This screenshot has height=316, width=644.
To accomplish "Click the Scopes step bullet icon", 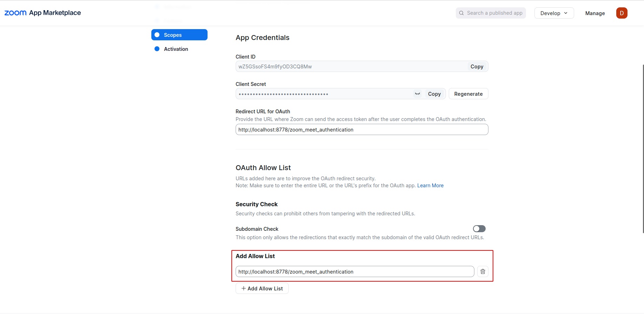I will pyautogui.click(x=157, y=35).
